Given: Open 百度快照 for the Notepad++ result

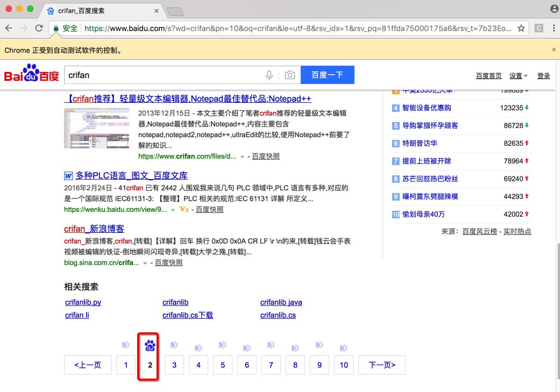Looking at the screenshot, I should coord(266,156).
